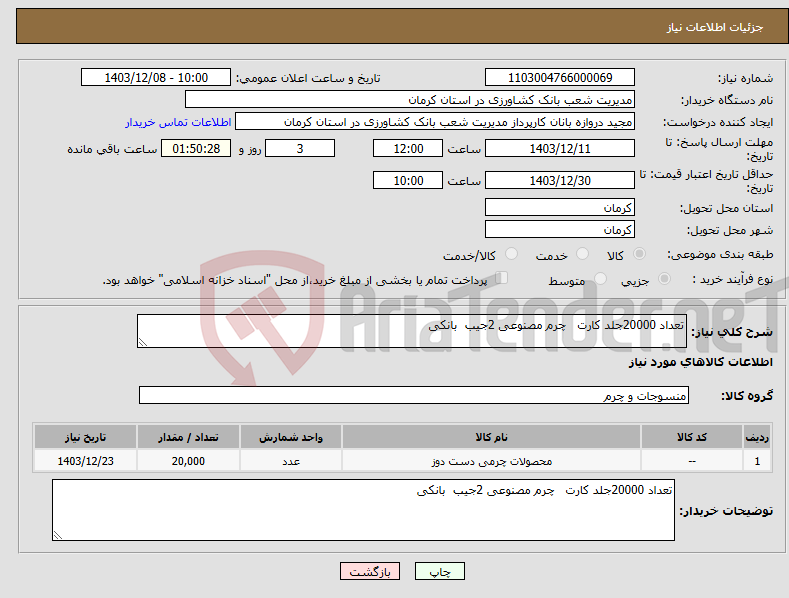Click the شرح کلی نیاز text area
Viewport: 789px width, 598px height.
click(412, 331)
